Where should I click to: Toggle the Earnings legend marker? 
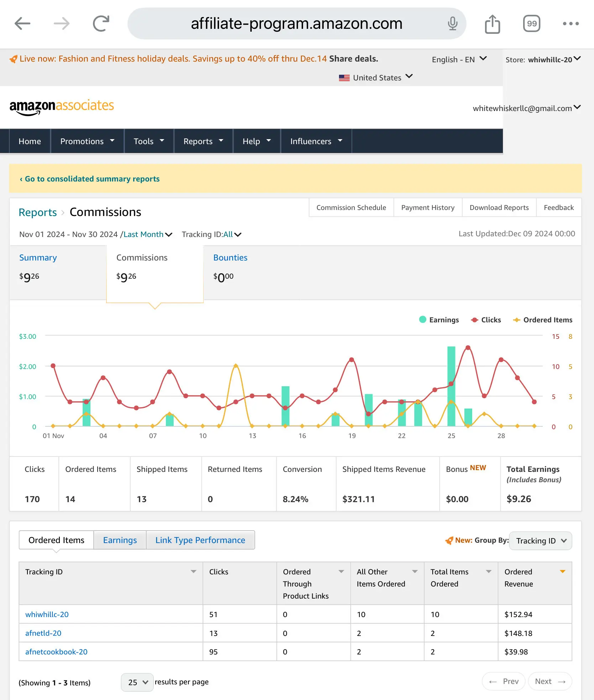click(x=423, y=319)
